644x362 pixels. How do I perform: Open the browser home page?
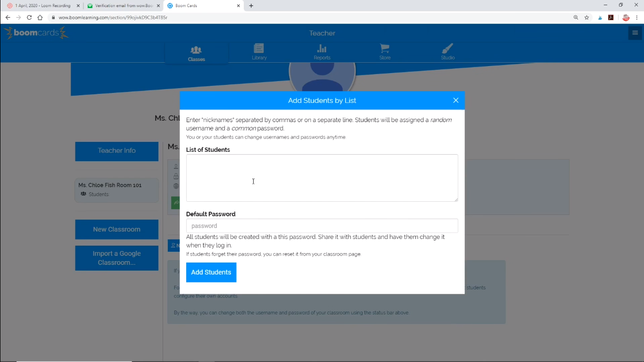[40, 17]
